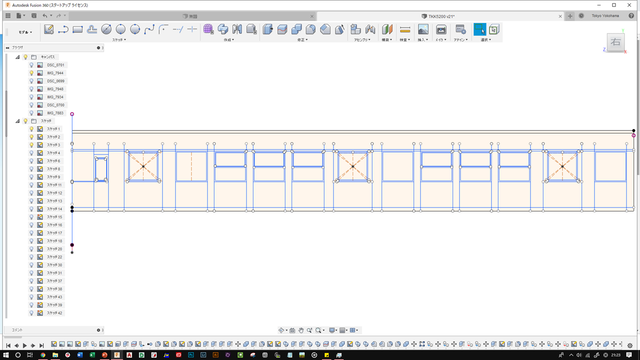Open the Help question mark icon
Screen dimensions: 640x360
click(631, 16)
